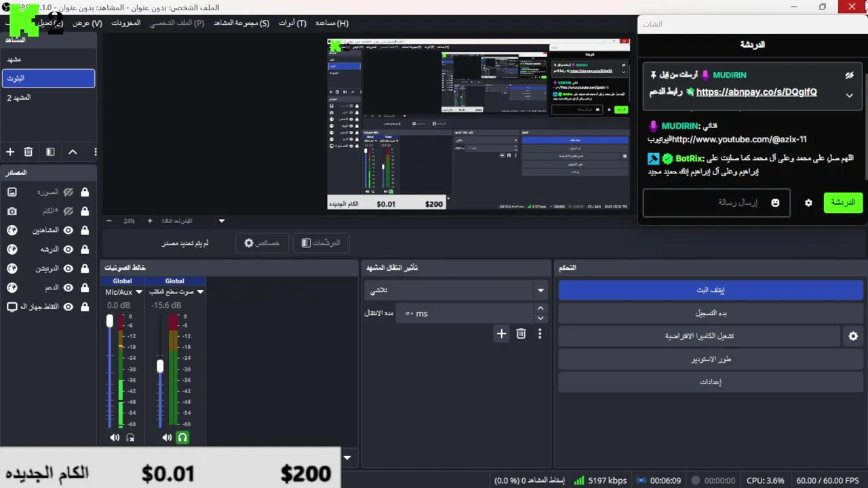Hide the الدرشه source

pyautogui.click(x=68, y=249)
